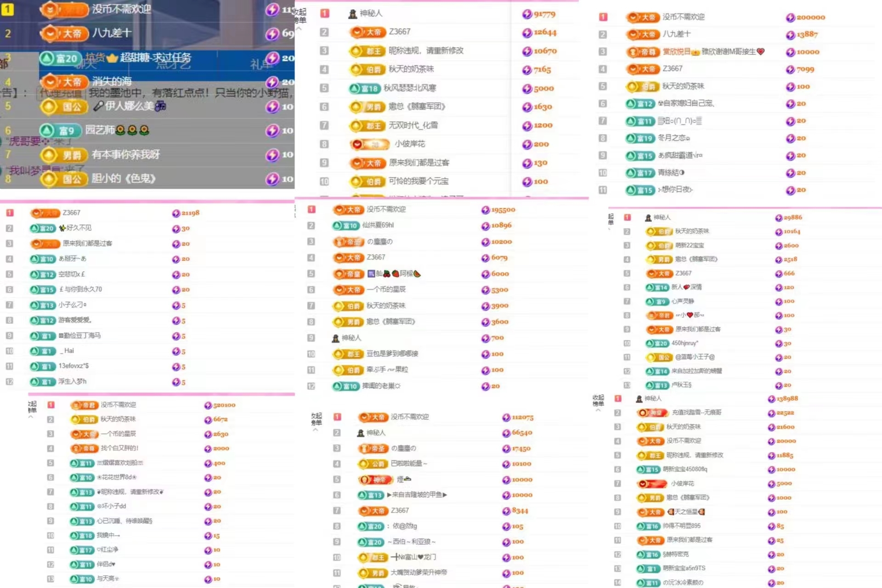The width and height of the screenshot is (882, 588).
Task: Click the coin icon next to 112075
Action: 506,417
